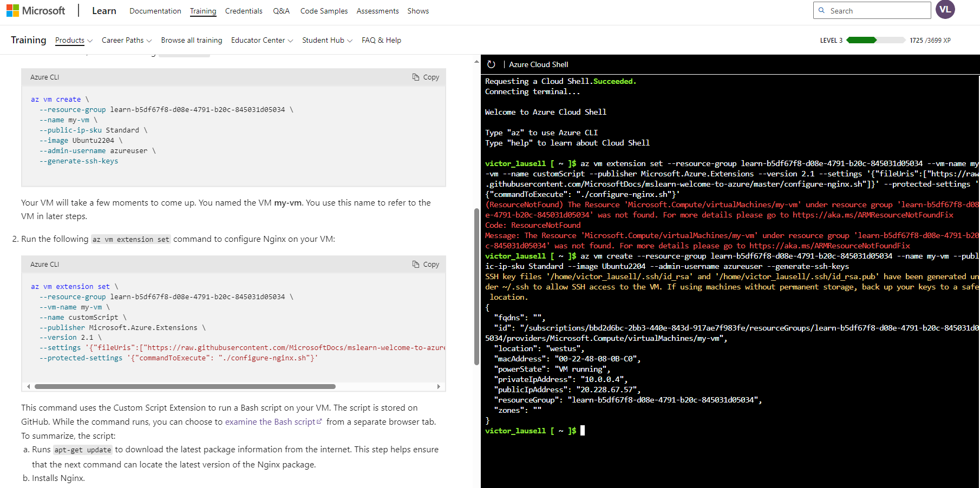Open FAQ & Help
Viewport: 980px width, 488px height.
[x=381, y=40]
